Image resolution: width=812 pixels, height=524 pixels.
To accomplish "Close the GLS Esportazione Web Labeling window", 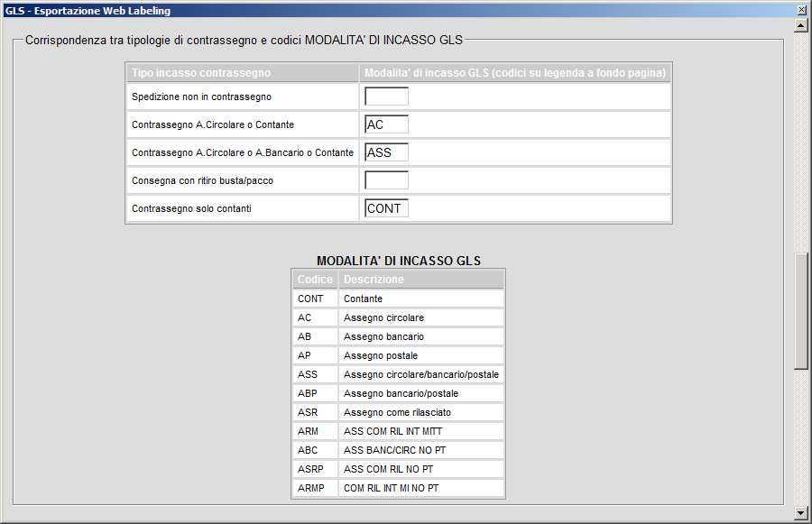I will (x=802, y=10).
